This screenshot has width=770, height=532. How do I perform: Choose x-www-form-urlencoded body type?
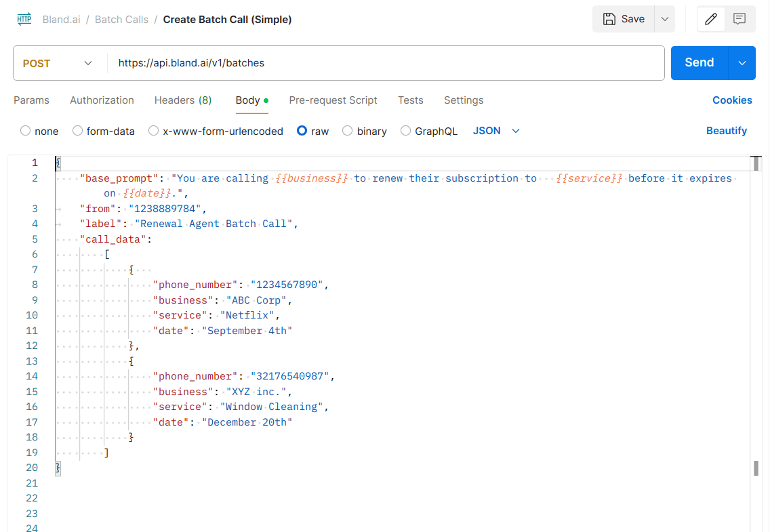[154, 131]
